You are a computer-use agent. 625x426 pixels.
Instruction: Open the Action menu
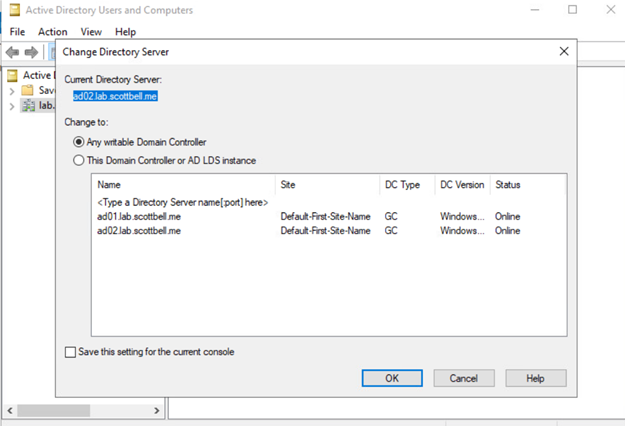pyautogui.click(x=52, y=32)
